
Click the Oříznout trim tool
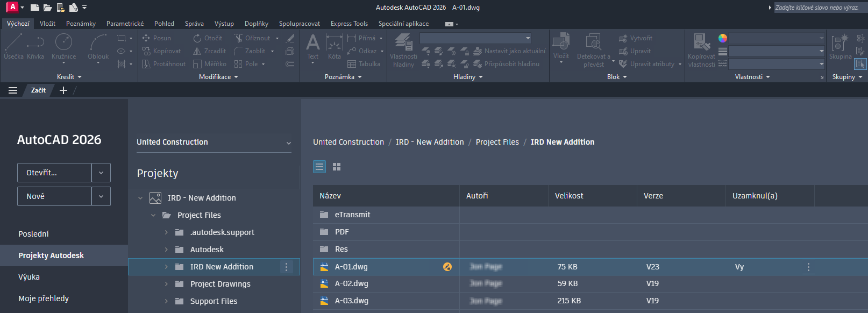coord(252,38)
